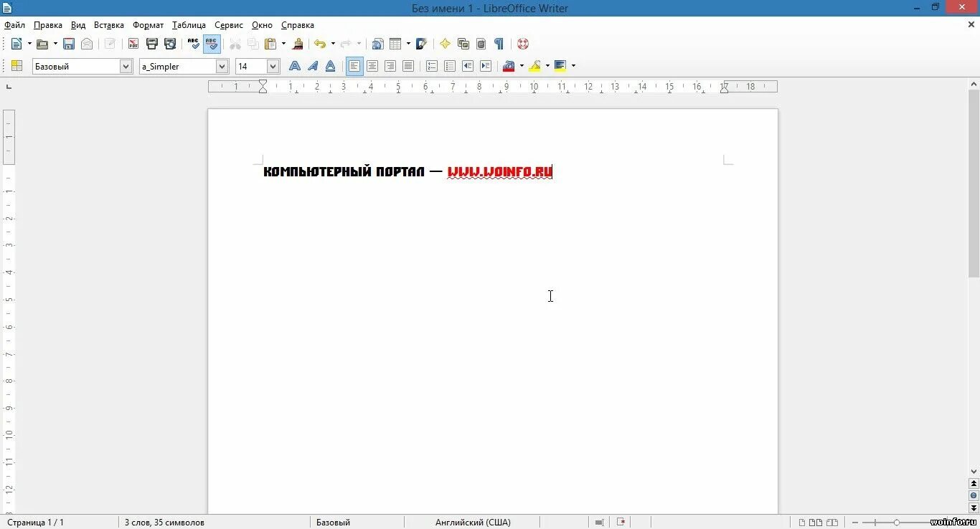The image size is (980, 529).
Task: Apply font color red A
Action: pos(509,66)
